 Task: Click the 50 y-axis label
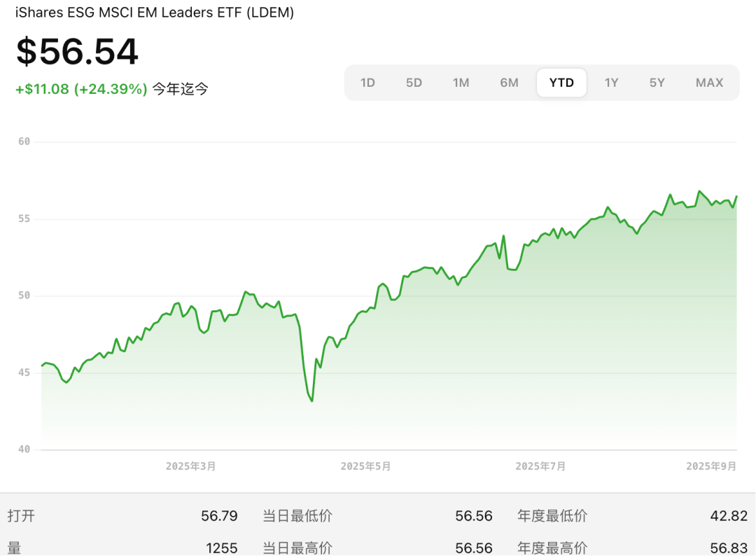pyautogui.click(x=24, y=296)
